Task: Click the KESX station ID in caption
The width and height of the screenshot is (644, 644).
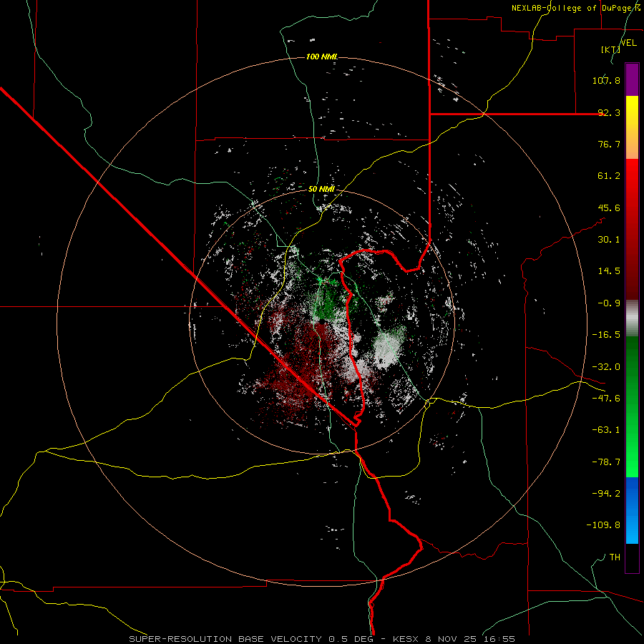Action: click(407, 639)
